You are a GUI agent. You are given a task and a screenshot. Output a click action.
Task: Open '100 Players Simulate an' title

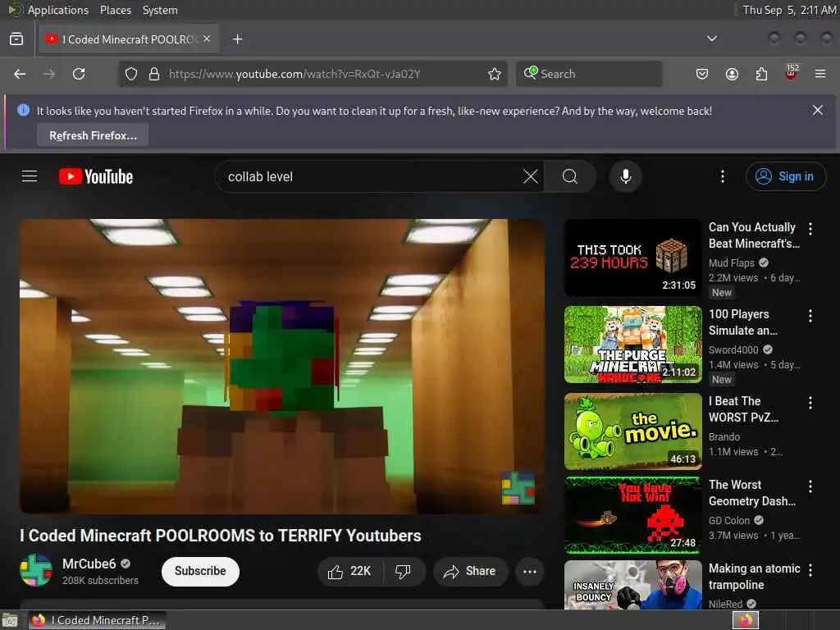[743, 322]
